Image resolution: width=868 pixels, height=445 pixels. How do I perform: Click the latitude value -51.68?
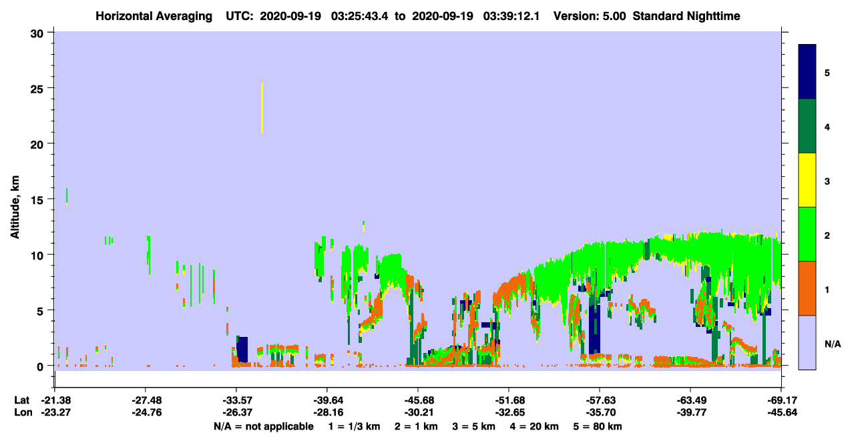click(509, 400)
